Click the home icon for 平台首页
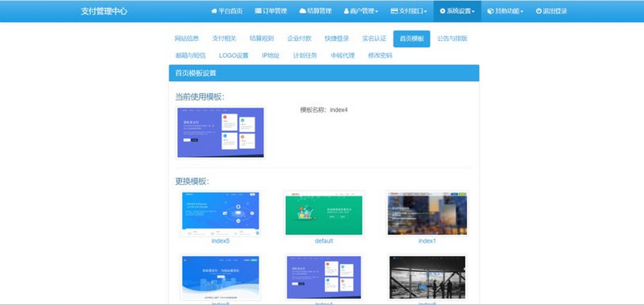The height and width of the screenshot is (305, 644). (x=214, y=11)
